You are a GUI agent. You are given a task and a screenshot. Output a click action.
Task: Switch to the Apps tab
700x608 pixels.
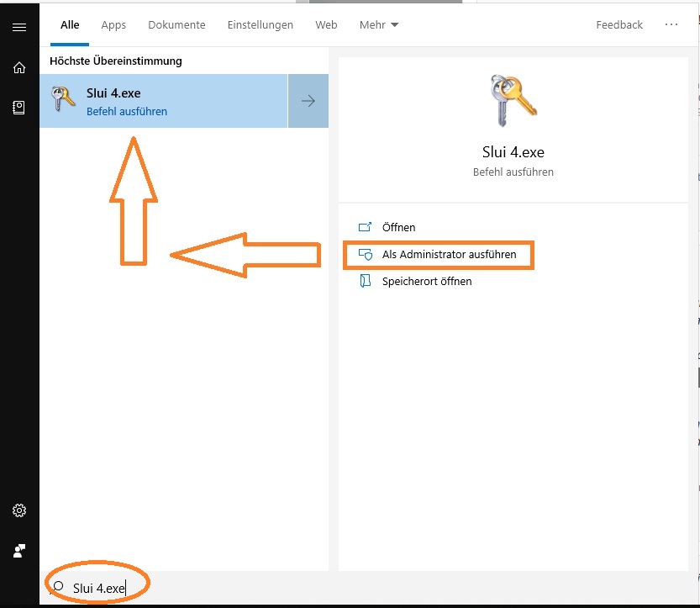[113, 24]
